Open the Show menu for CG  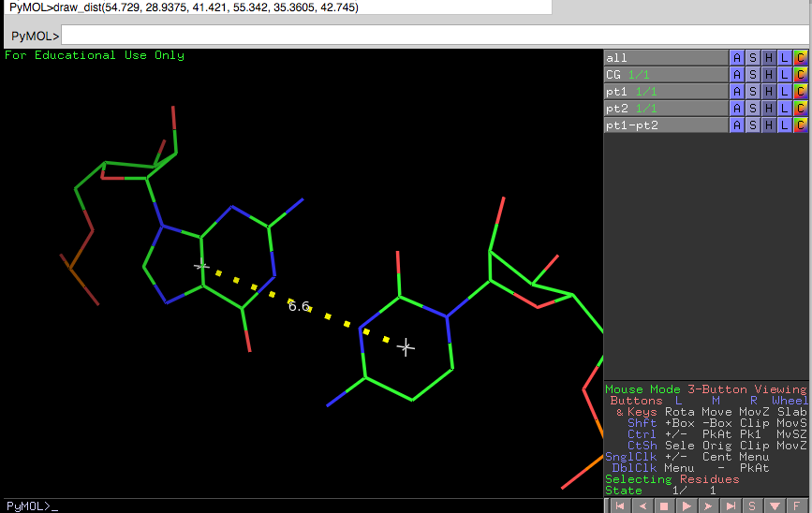click(x=753, y=75)
